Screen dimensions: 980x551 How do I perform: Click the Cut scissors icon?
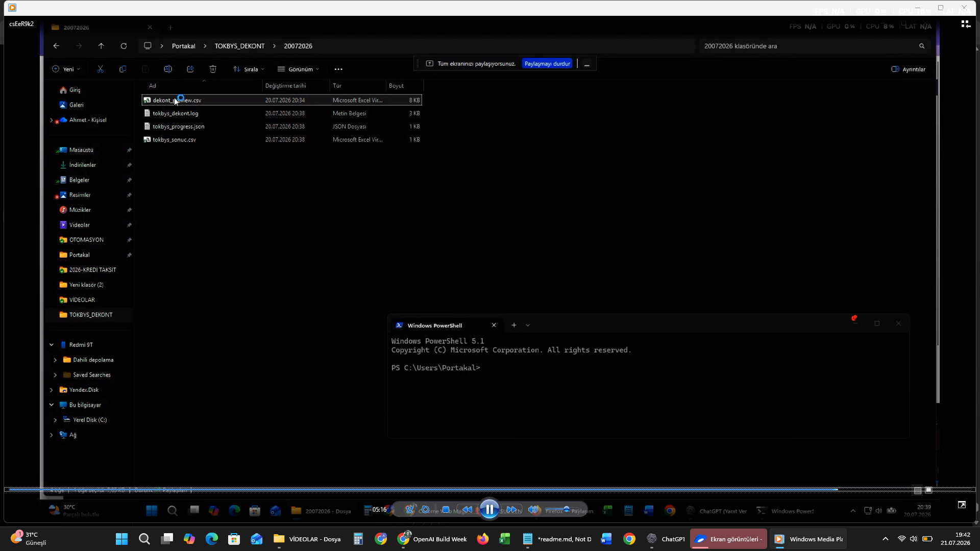tap(101, 69)
